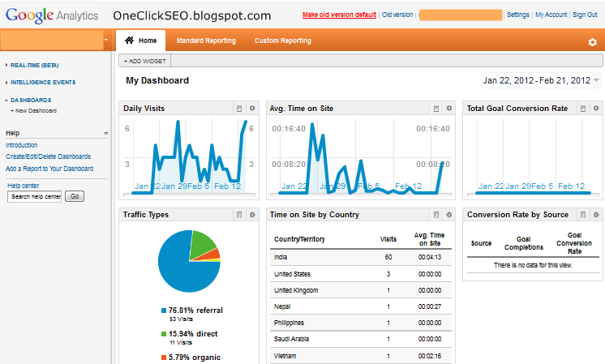
Task: Select the United Kingdom table row
Action: click(361, 290)
